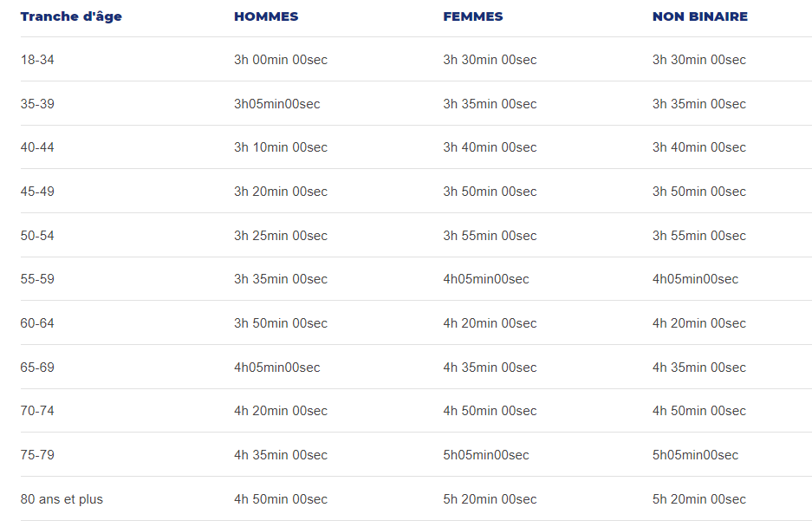Select the men's 45-49 time 3h 20min 00sec
This screenshot has height=527, width=812.
[x=281, y=192]
